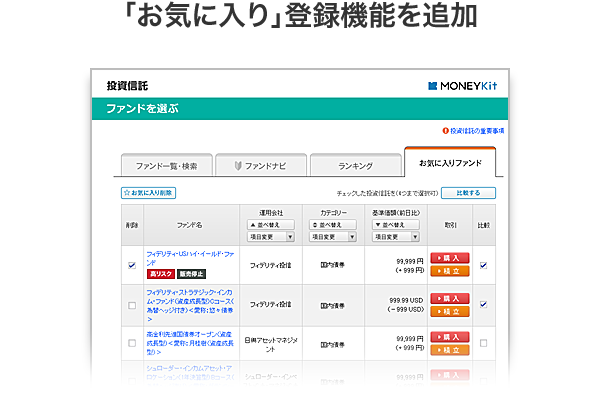Open the 項目変更 dropdown under カテゴリー
Viewport: 600px width, 396px height.
pyautogui.click(x=333, y=237)
